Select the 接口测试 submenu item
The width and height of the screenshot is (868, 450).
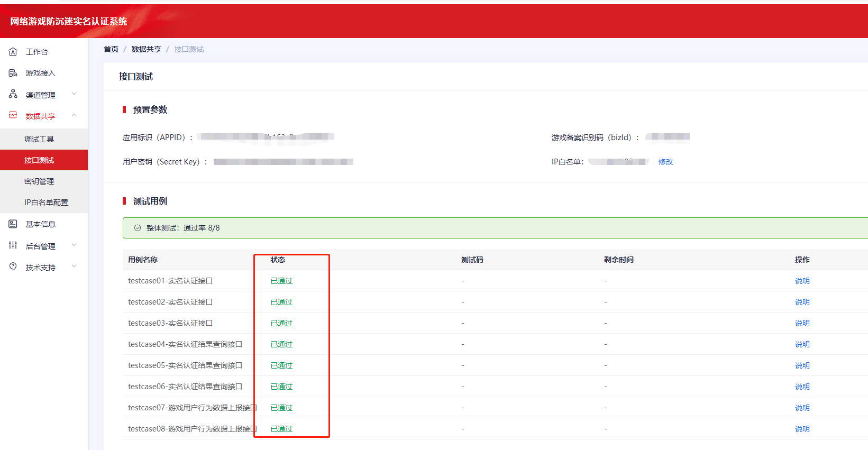[x=44, y=160]
